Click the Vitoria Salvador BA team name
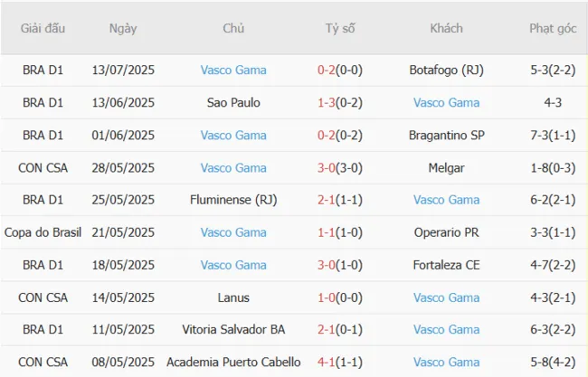Screen dimensions: 588x377 tap(233, 330)
